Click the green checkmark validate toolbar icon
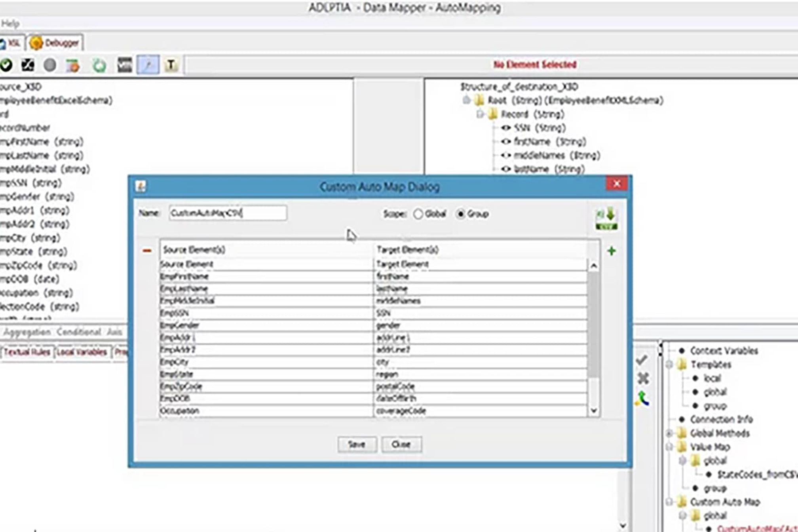The image size is (798, 532). [6, 65]
